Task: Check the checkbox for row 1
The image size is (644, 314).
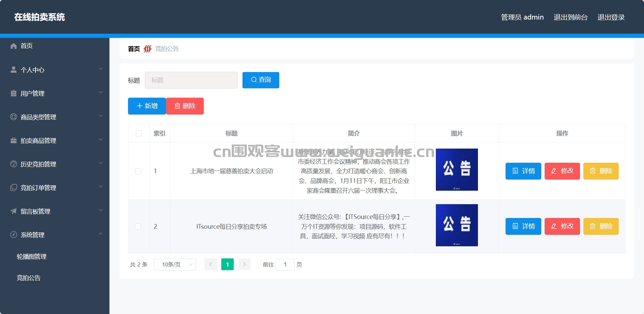Action: [138, 171]
